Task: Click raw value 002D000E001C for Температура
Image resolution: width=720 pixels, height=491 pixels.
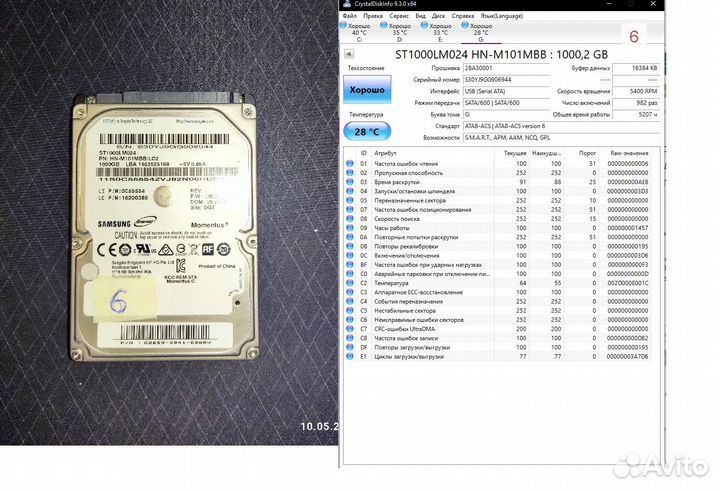Action: tap(628, 283)
